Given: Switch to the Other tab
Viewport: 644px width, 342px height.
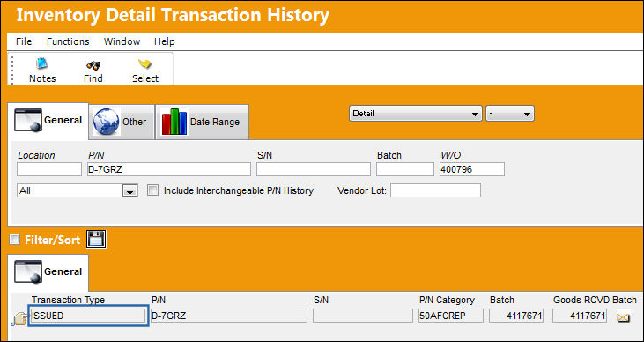Looking at the screenshot, I should pyautogui.click(x=122, y=122).
